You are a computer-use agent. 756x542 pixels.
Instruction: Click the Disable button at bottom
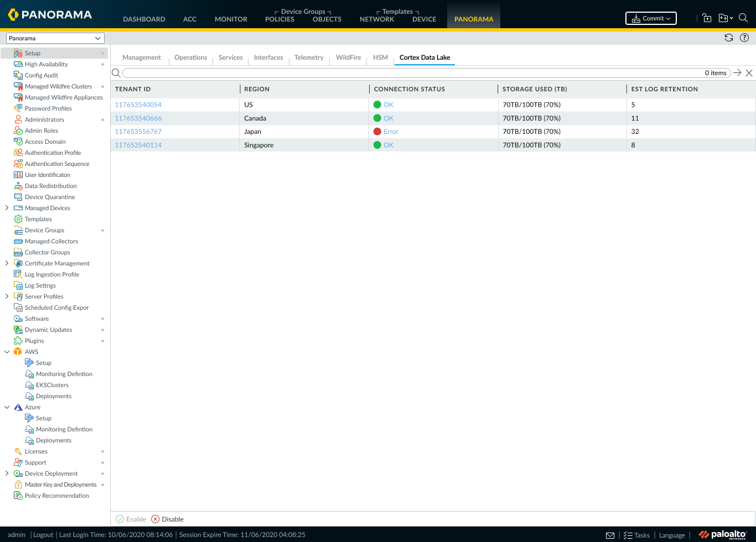(168, 519)
